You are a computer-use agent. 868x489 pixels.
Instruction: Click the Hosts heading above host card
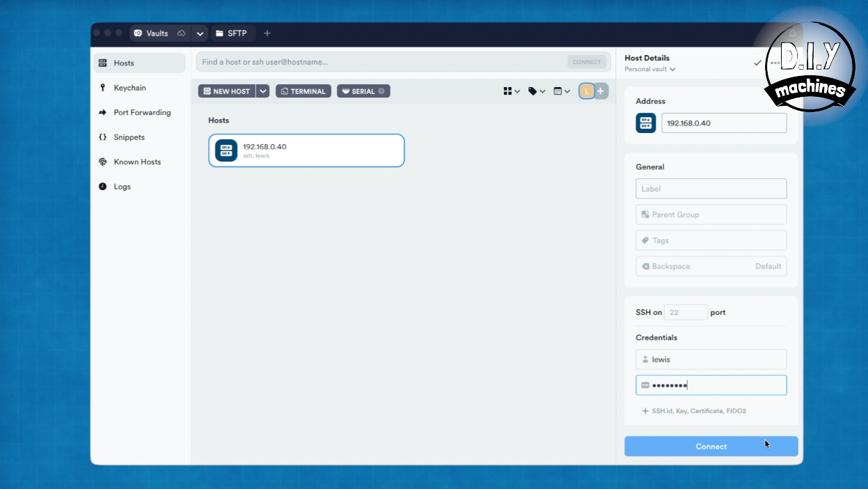tap(219, 121)
